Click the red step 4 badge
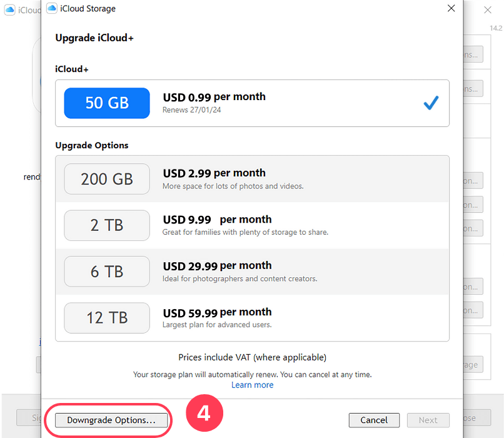This screenshot has height=438, width=504. 204,413
